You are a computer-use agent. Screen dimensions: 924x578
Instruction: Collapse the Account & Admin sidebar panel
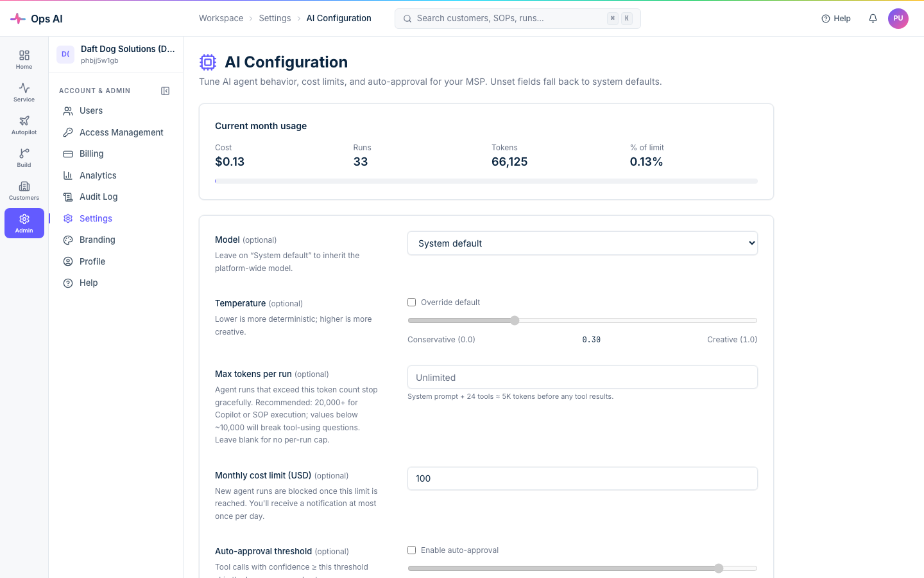click(x=166, y=91)
